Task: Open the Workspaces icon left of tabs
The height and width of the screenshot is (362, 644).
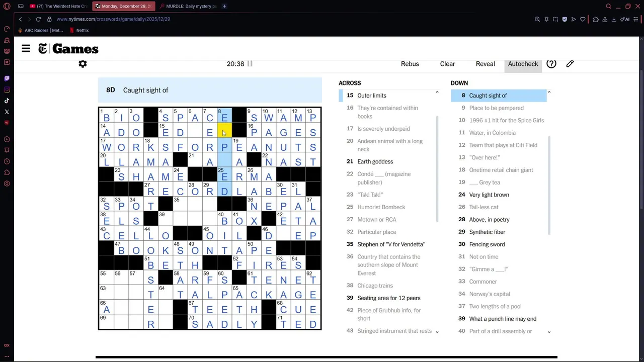Action: [21, 6]
